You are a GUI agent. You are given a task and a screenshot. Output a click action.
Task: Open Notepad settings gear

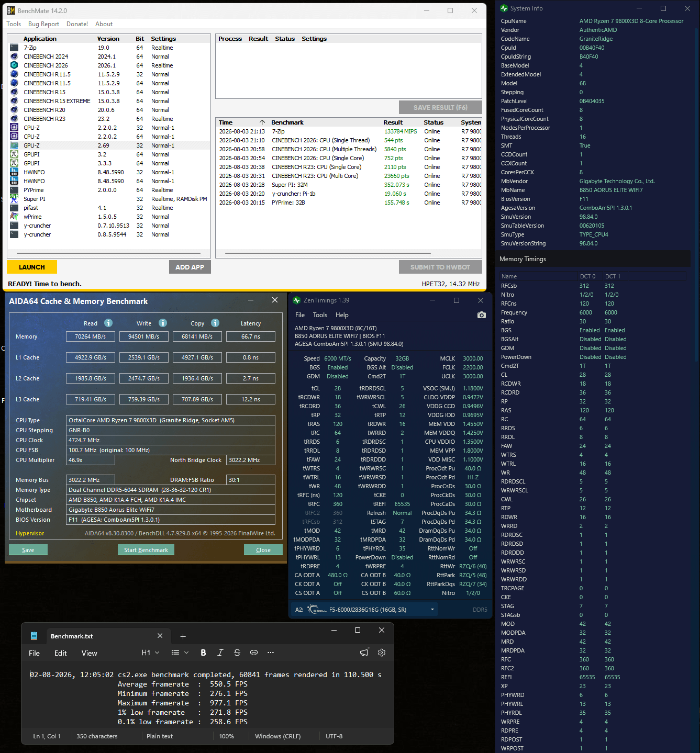pos(382,653)
